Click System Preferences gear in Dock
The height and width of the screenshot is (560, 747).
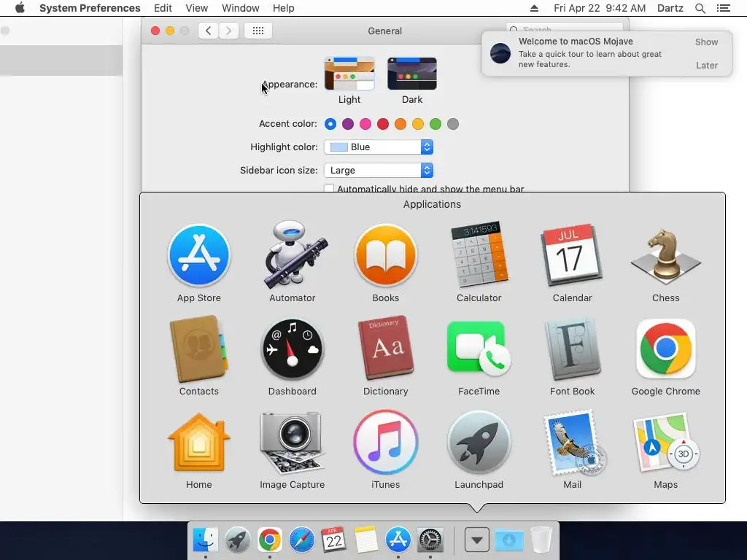430,540
